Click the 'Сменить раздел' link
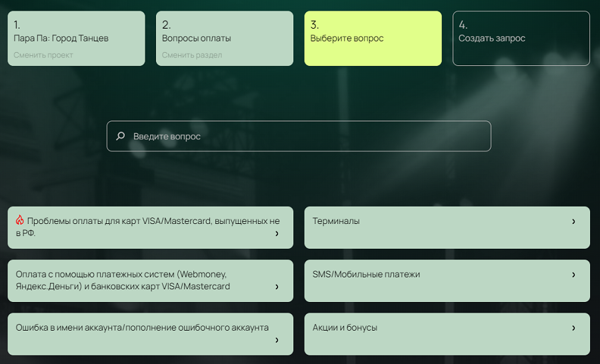The width and height of the screenshot is (600, 364). (x=192, y=55)
